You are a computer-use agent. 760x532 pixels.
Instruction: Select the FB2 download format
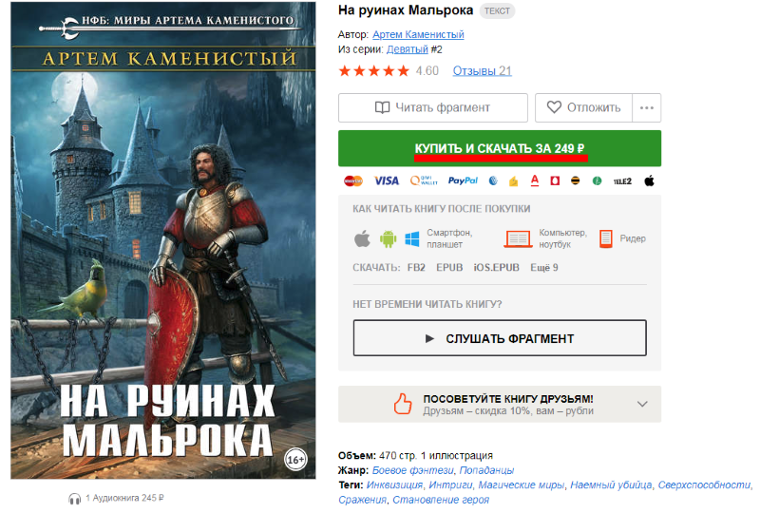(x=416, y=268)
